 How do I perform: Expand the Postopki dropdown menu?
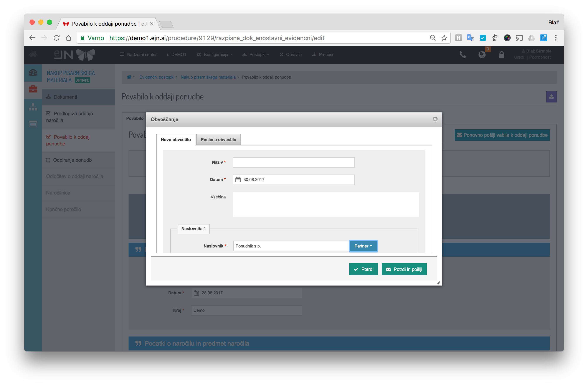coord(256,54)
